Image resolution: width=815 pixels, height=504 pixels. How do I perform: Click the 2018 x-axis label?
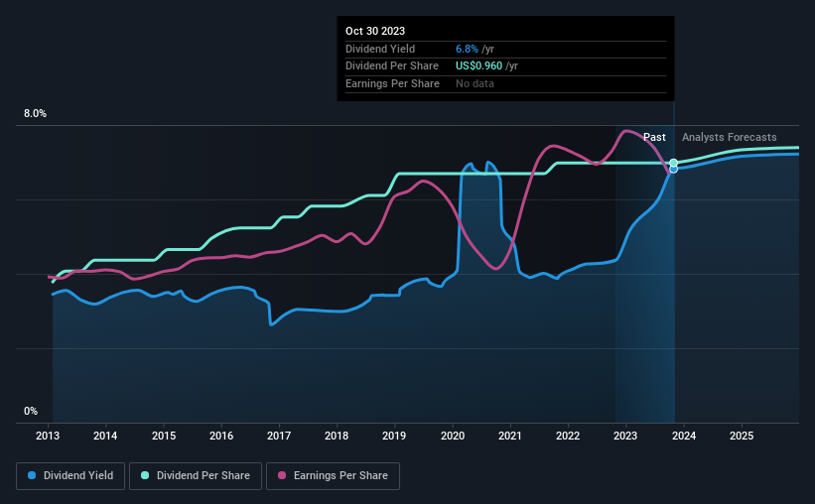pos(337,436)
